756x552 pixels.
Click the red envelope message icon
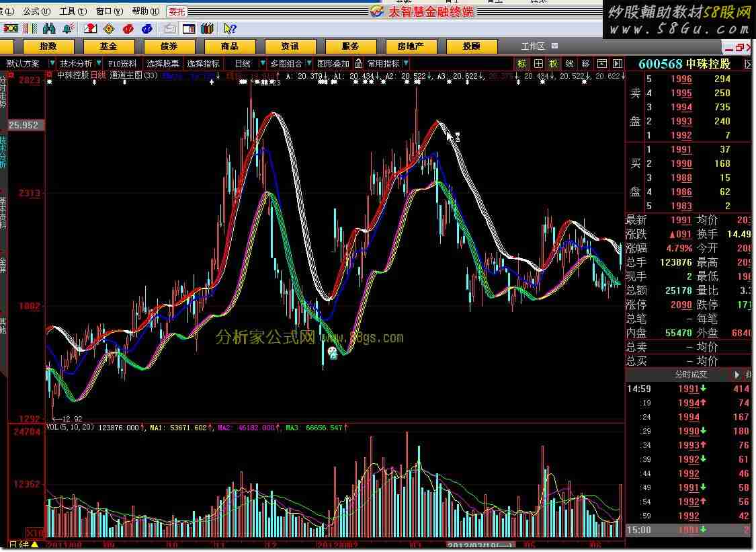click(x=90, y=29)
